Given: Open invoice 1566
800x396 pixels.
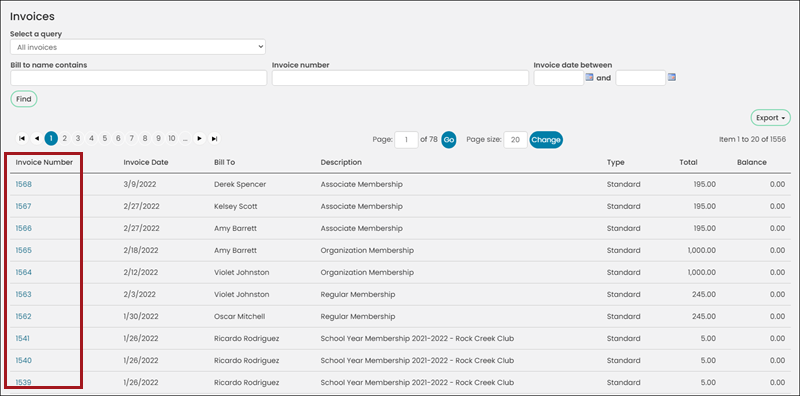Looking at the screenshot, I should (x=23, y=228).
